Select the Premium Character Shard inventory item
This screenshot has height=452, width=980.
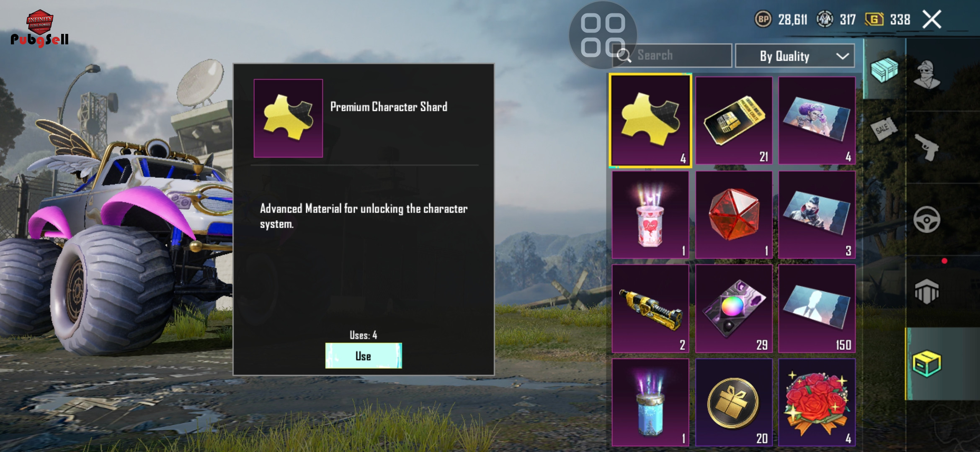coord(650,121)
